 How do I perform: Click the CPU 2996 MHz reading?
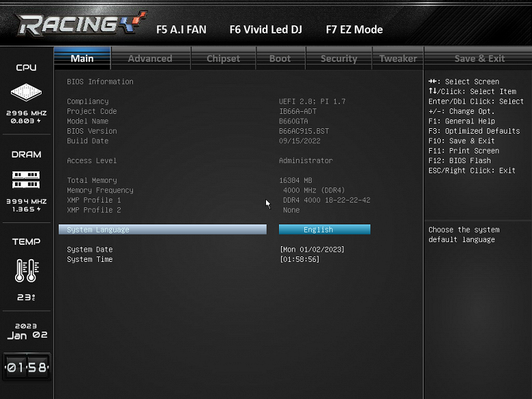pyautogui.click(x=27, y=113)
